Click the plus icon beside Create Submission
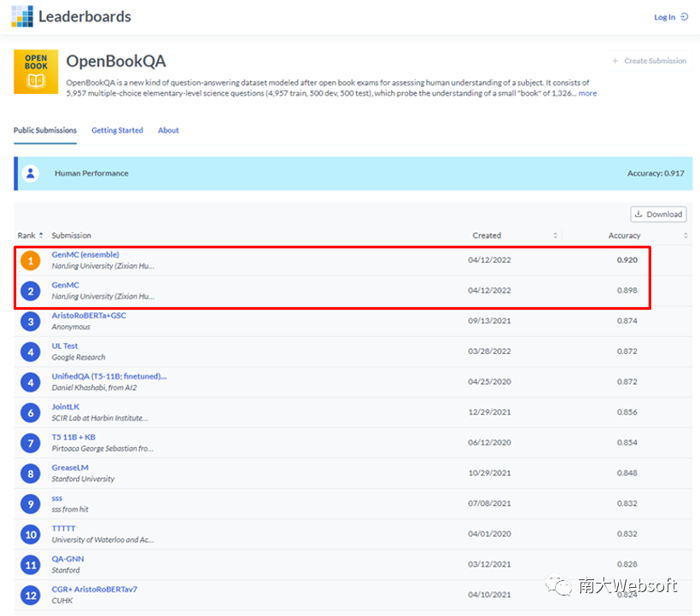This screenshot has width=700, height=616. [x=615, y=61]
